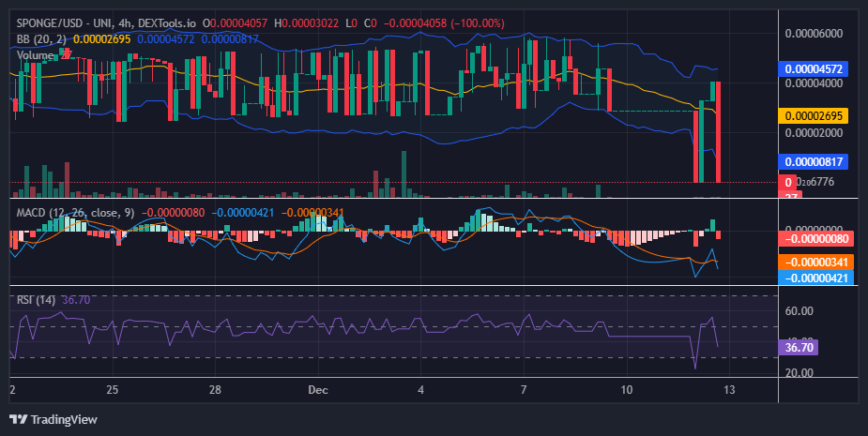868x436 pixels.
Task: Click red −0.00000080 value in MACD legend
Action: click(x=174, y=213)
